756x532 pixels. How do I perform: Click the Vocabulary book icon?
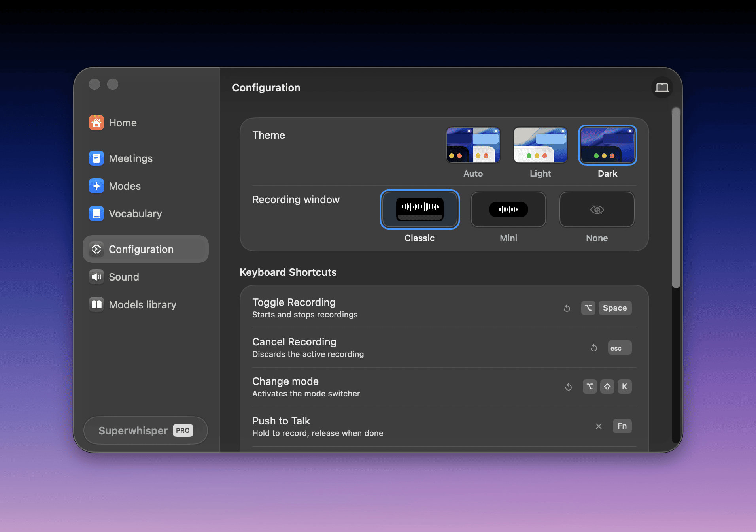[x=96, y=214]
